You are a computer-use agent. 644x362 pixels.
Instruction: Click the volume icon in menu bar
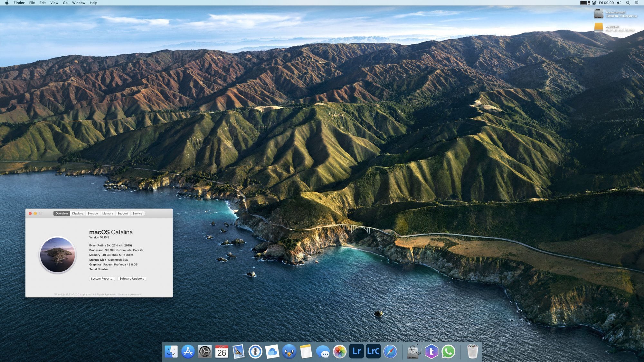(x=619, y=3)
